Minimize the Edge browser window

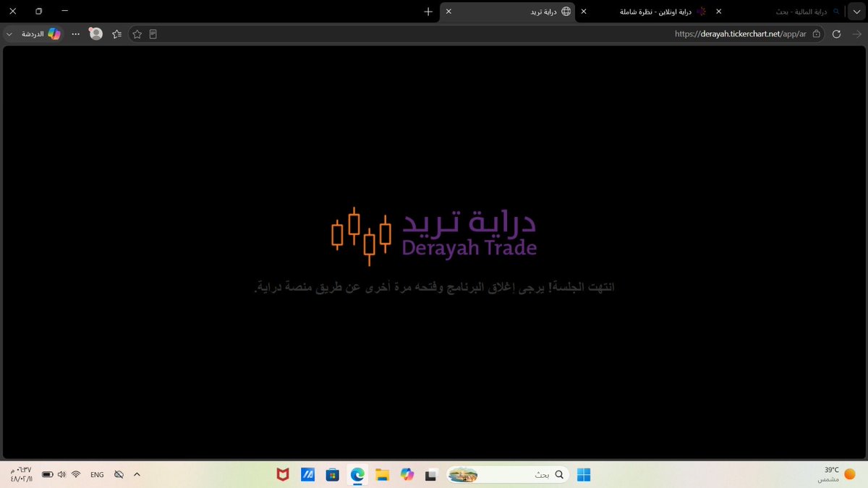click(x=65, y=12)
